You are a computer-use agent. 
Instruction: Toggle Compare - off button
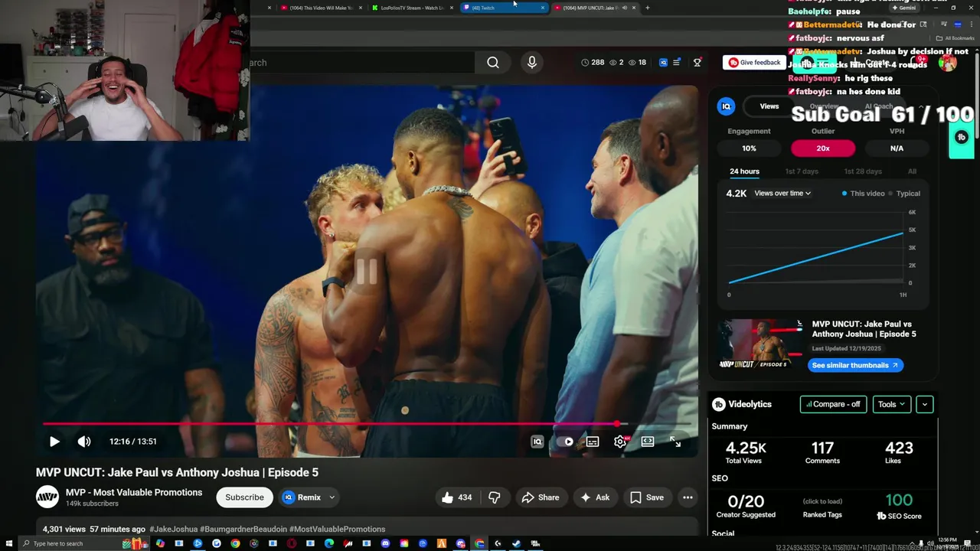833,404
